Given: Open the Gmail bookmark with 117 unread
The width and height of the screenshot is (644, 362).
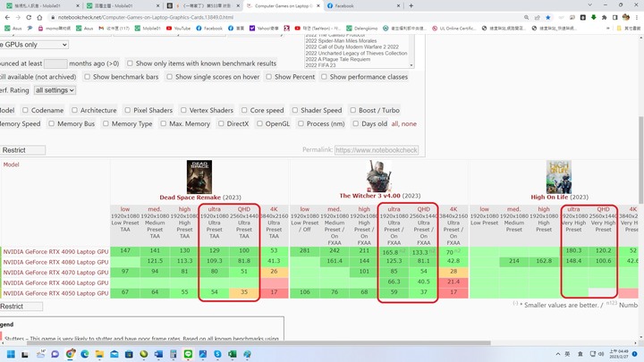Looking at the screenshot, I should pyautogui.click(x=114, y=29).
